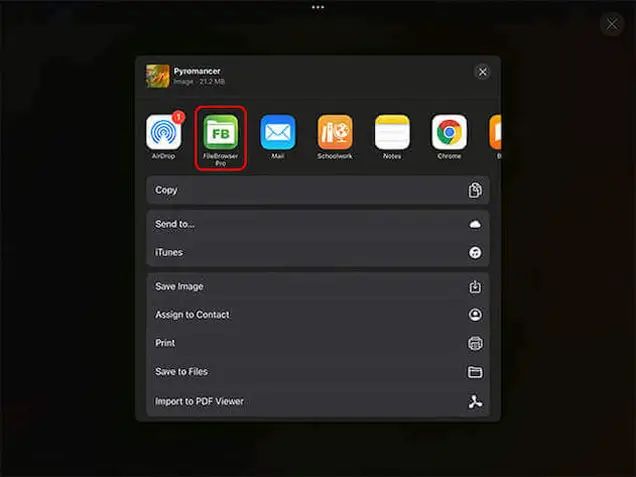Viewport: 636px width, 477px height.
Task: Choose Assign to Contact
Action: point(318,315)
